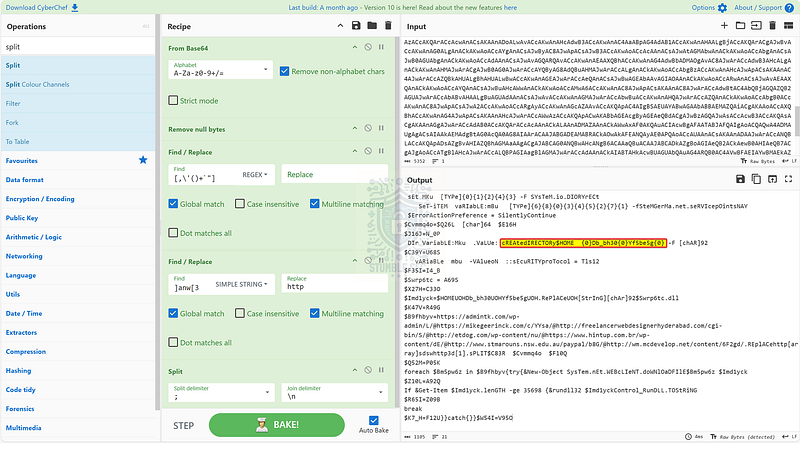This screenshot has height=452, width=800.
Task: Toggle Multiline matching in first Find / Replace
Action: pos(314,204)
